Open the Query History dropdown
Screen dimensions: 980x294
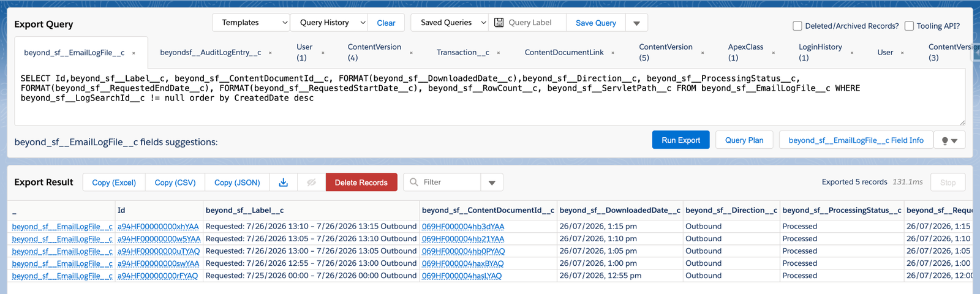click(x=329, y=23)
